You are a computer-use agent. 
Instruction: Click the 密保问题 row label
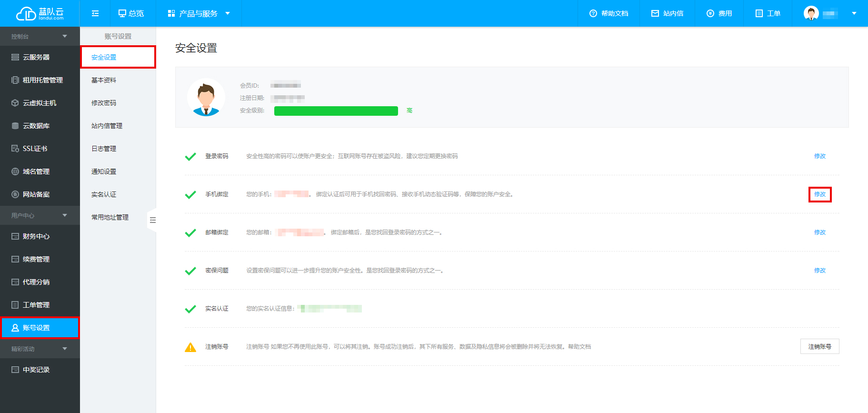click(217, 271)
